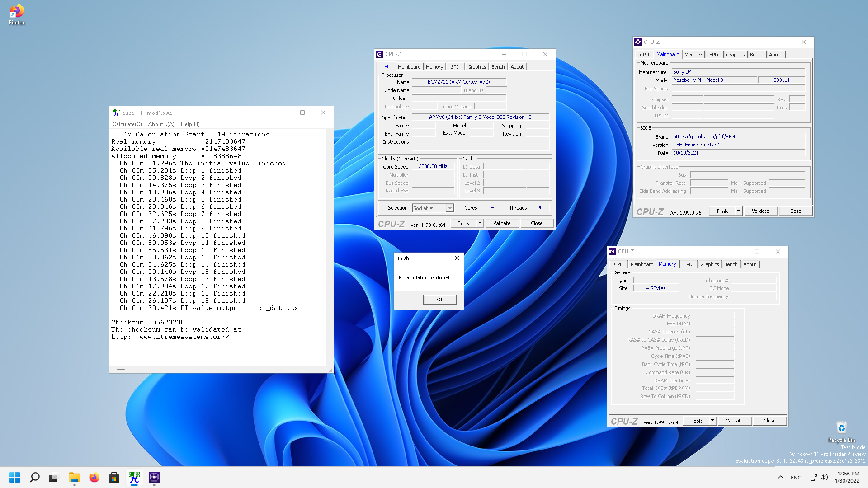Viewport: 868px width, 488px height.
Task: Select the Graphics tab in the Mainboard window
Action: [x=735, y=55]
